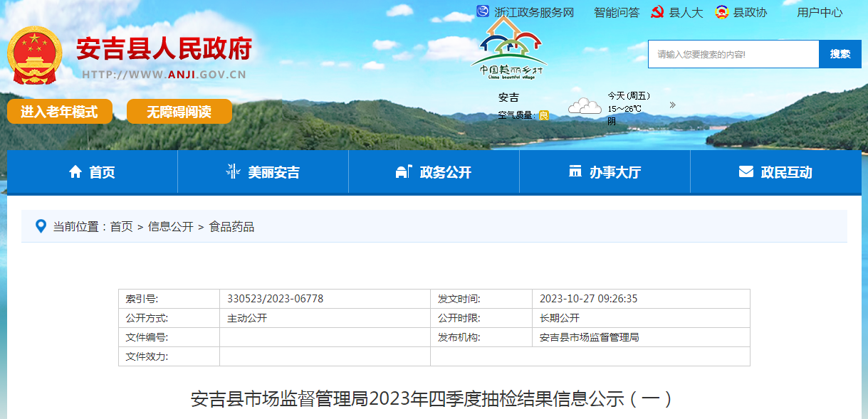Viewport: 868px width, 419px height.
Task: Click the cloudy weather icon
Action: [585, 107]
